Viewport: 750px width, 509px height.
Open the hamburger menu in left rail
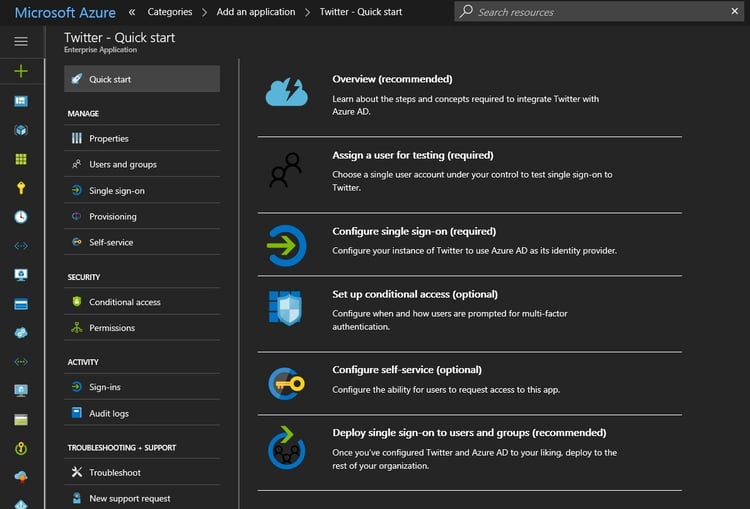tap(21, 41)
